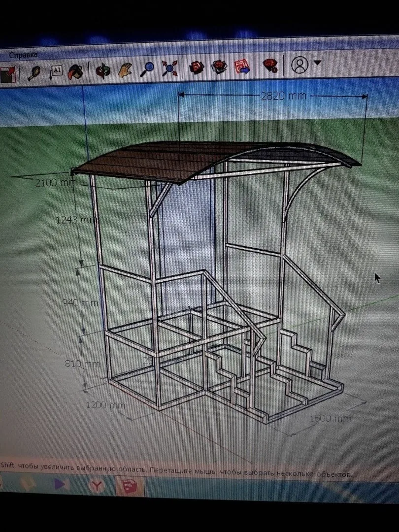The width and height of the screenshot is (399, 532).
Task: Activate the Orbit tool
Action: (103, 71)
